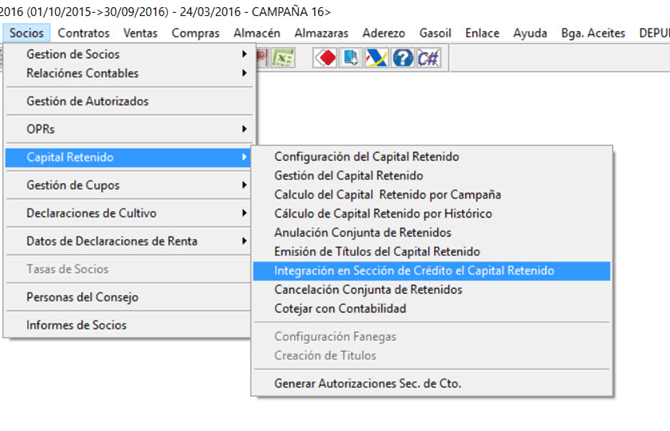
Task: Click the blue document download icon
Action: coord(352,58)
